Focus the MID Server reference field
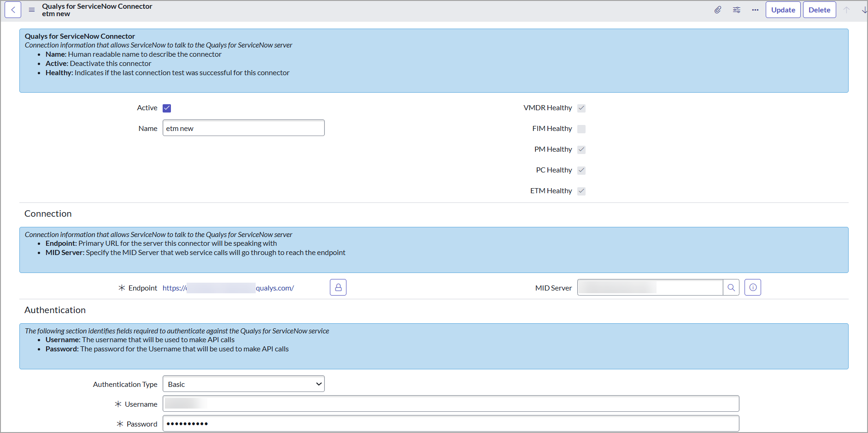Viewport: 868px width, 433px height. 650,287
